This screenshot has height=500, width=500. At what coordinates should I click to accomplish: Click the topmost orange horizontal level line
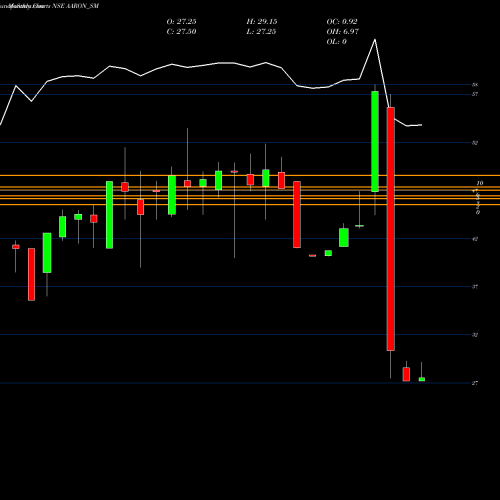[250, 175]
